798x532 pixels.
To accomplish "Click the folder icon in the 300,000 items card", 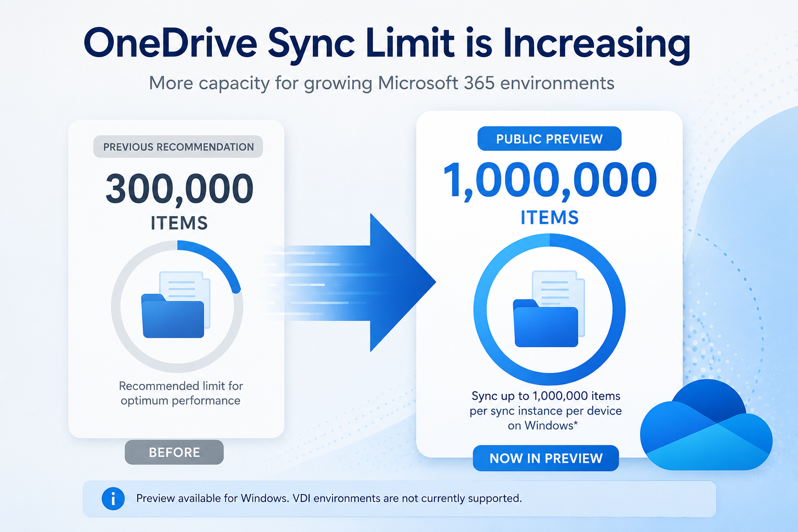I will (176, 304).
